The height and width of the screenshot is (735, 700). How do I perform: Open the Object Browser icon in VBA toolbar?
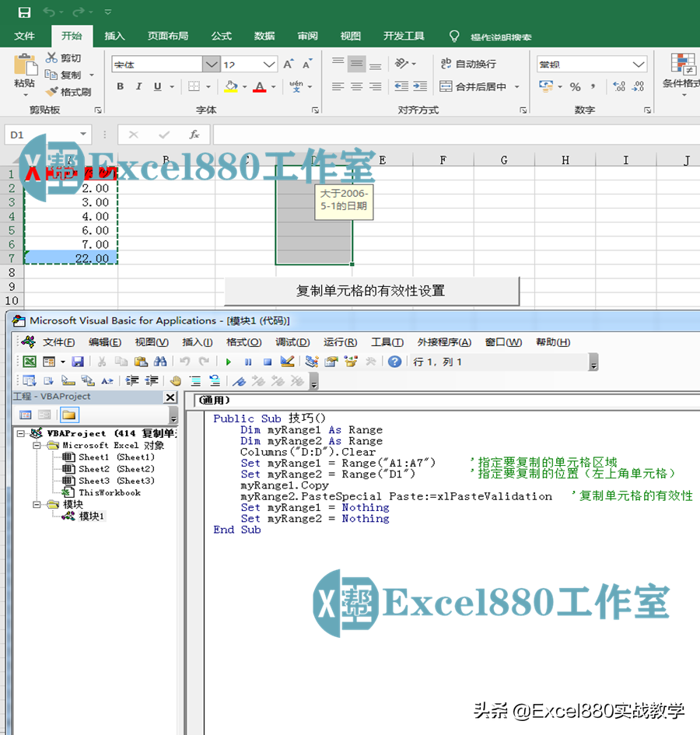351,362
